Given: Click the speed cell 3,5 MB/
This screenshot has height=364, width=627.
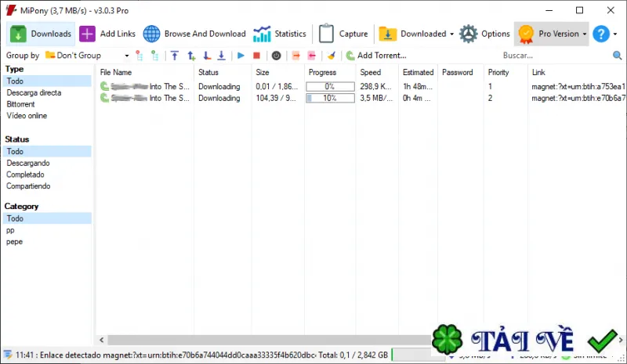Looking at the screenshot, I should click(376, 99).
